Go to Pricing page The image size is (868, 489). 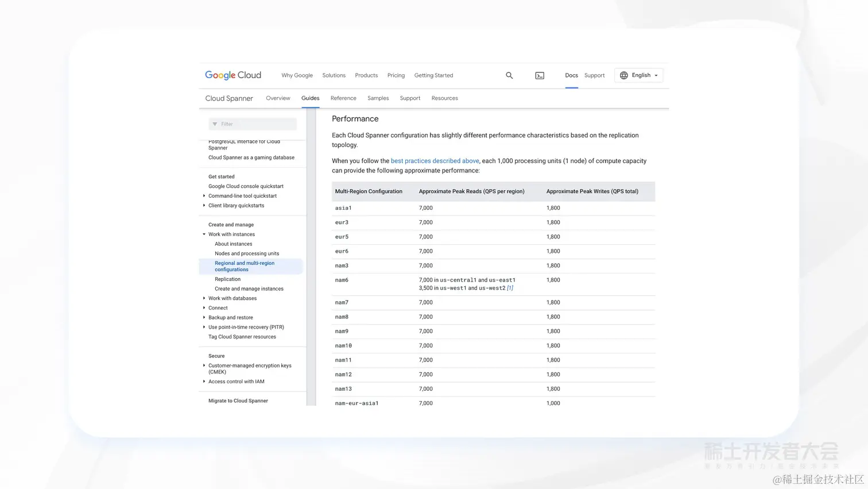tap(396, 75)
